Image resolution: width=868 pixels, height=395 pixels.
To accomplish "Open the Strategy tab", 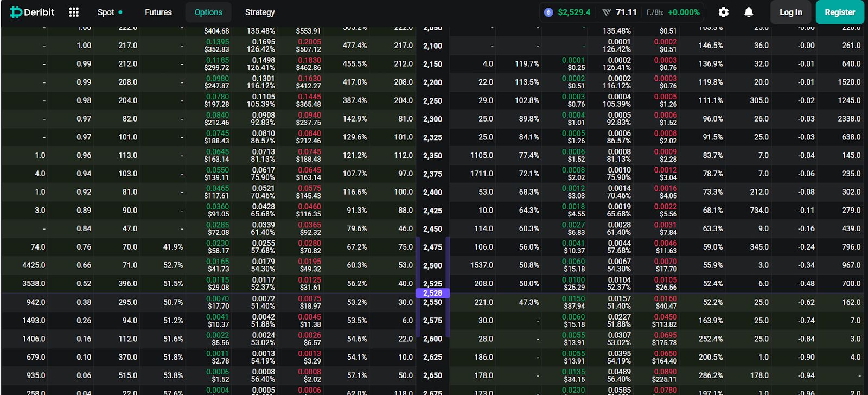I will tap(259, 12).
